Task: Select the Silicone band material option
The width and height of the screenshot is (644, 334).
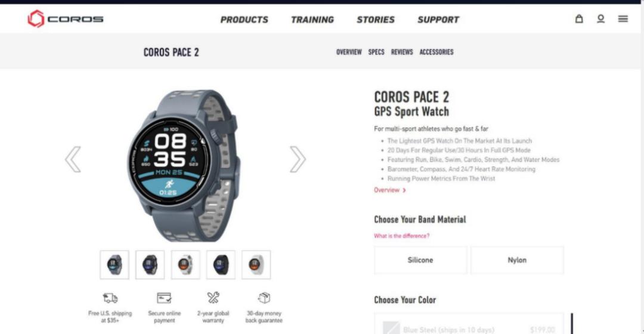Action: [420, 260]
